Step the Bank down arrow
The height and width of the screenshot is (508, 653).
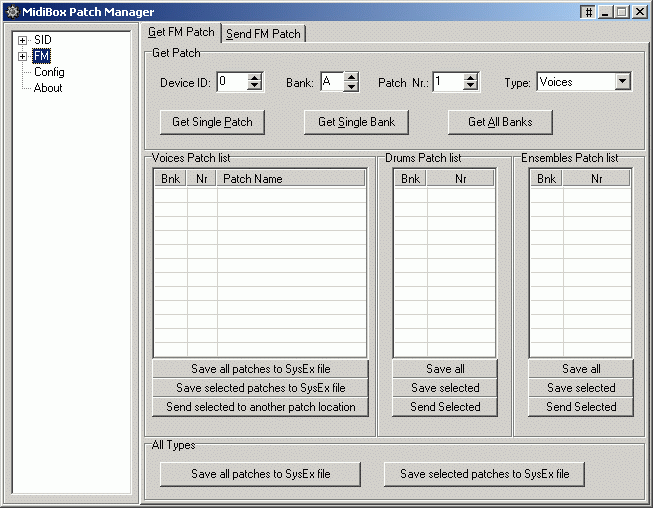[x=351, y=86]
